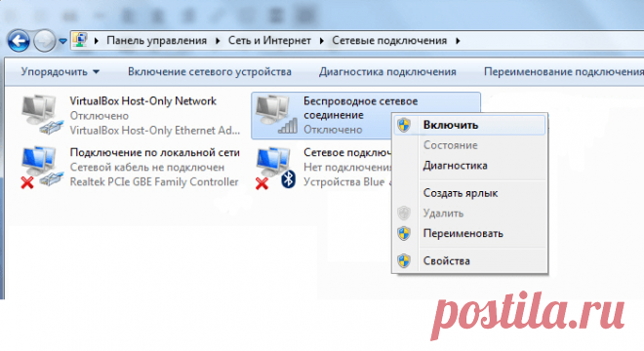This screenshot has width=644, height=351.
Task: Click Переименование подключения toolbar button
Action: [x=564, y=72]
